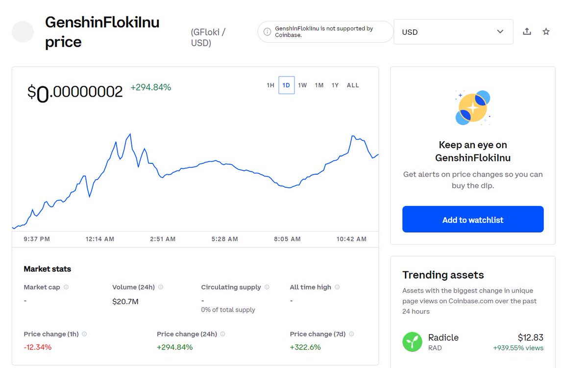
Task: Click the info icon in the not supported notice
Action: (x=267, y=32)
